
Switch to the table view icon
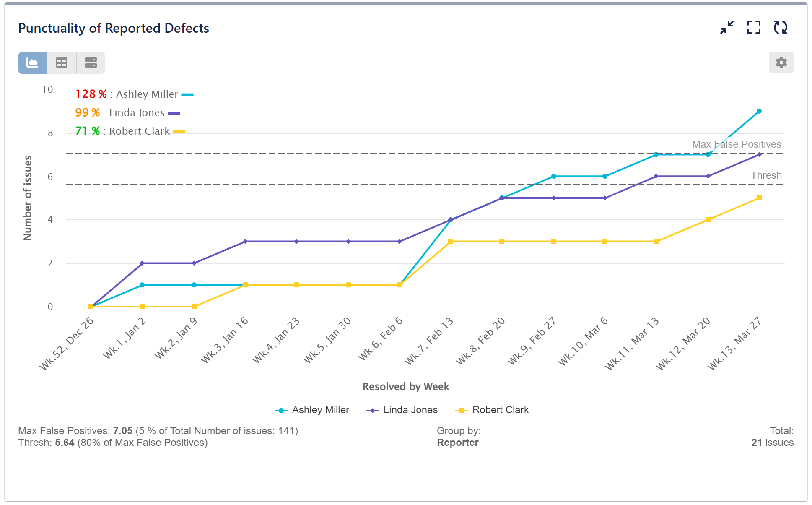61,62
